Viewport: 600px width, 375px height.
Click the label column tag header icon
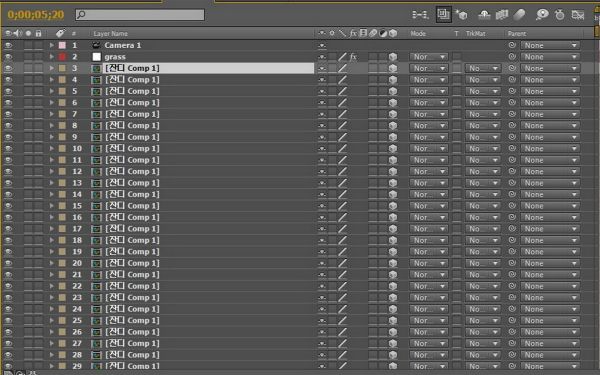point(60,34)
